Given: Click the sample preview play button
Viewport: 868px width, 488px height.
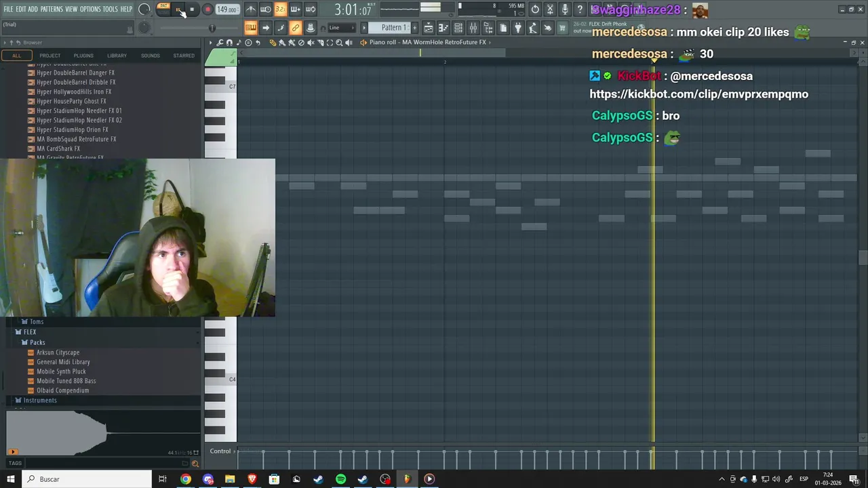Looking at the screenshot, I should 12,451.
